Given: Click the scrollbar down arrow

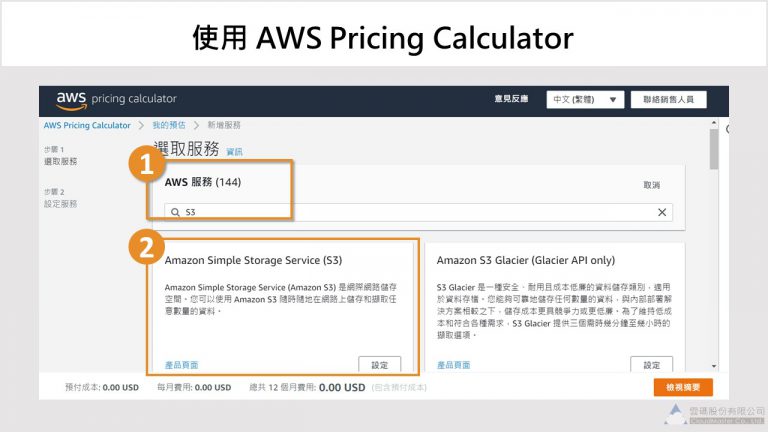Looking at the screenshot, I should click(714, 367).
